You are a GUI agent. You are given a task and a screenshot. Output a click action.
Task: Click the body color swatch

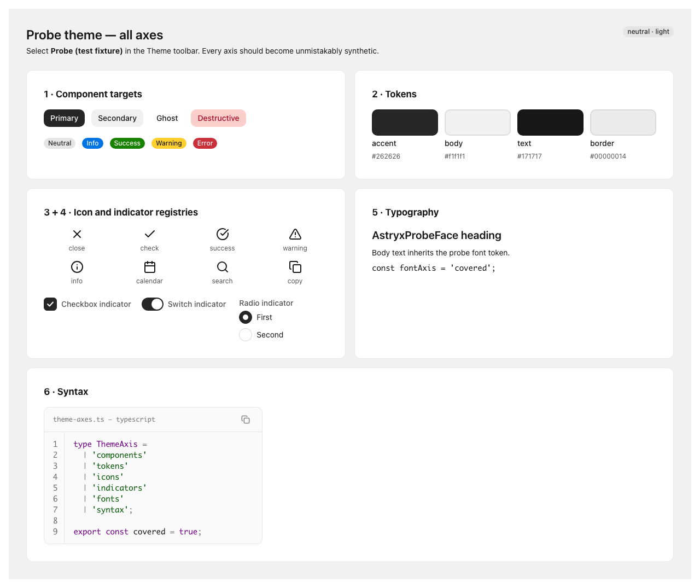coord(477,123)
